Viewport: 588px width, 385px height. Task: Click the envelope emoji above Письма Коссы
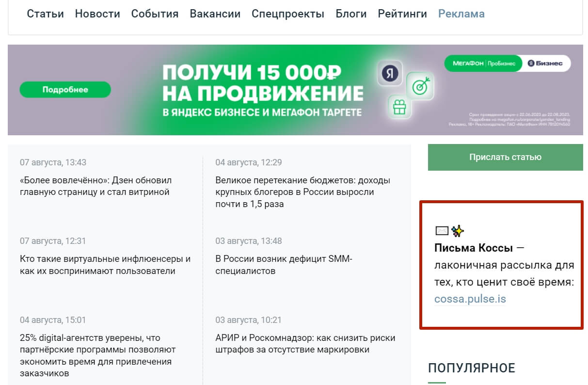442,231
